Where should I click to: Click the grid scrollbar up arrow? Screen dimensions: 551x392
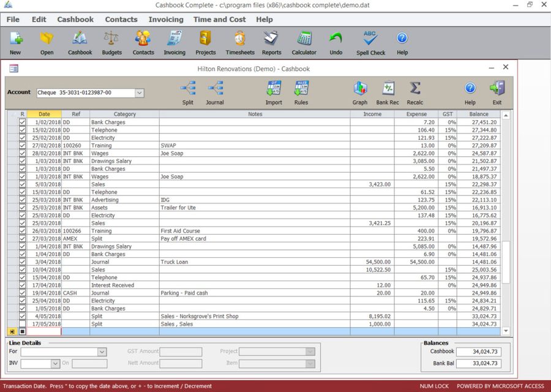(506, 115)
